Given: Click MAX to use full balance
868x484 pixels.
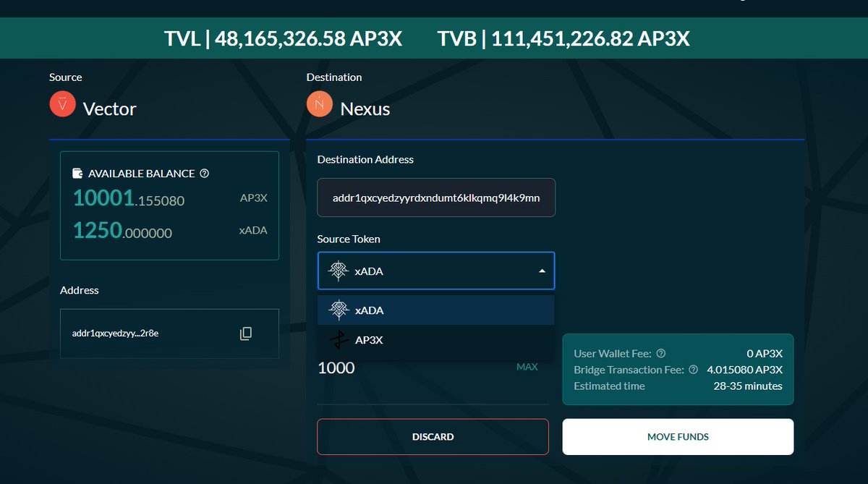Looking at the screenshot, I should 527,367.
